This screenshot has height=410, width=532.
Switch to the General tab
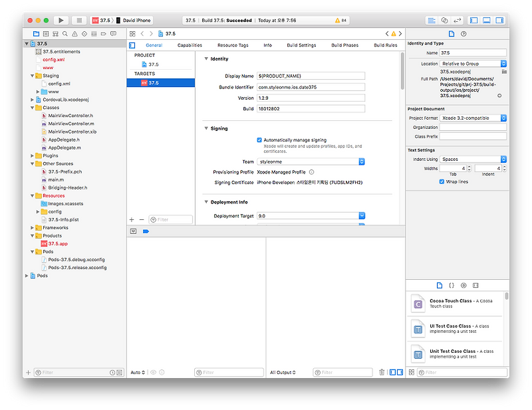(x=154, y=45)
